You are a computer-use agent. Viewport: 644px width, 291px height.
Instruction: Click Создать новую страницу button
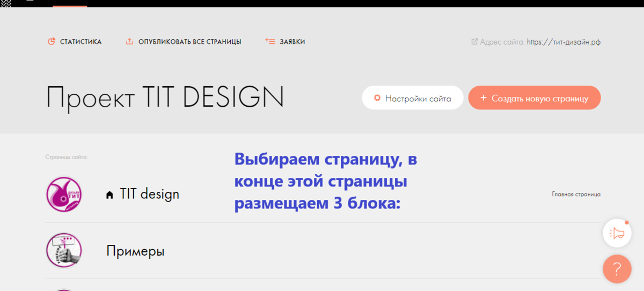click(535, 98)
